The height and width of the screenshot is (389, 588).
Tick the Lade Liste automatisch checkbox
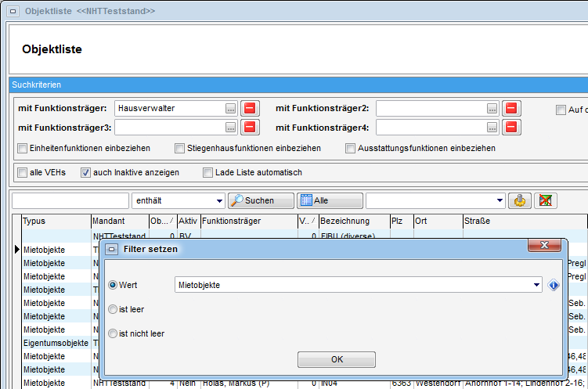pos(208,172)
